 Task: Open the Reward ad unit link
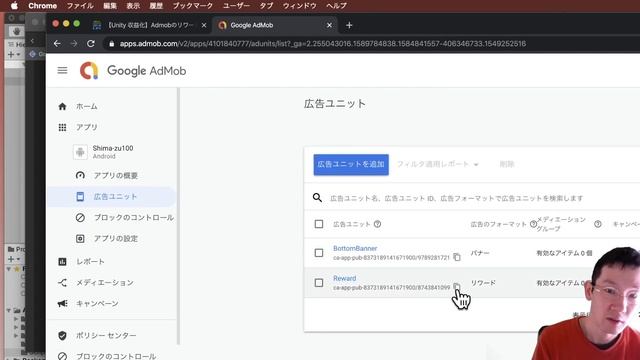[x=344, y=278]
